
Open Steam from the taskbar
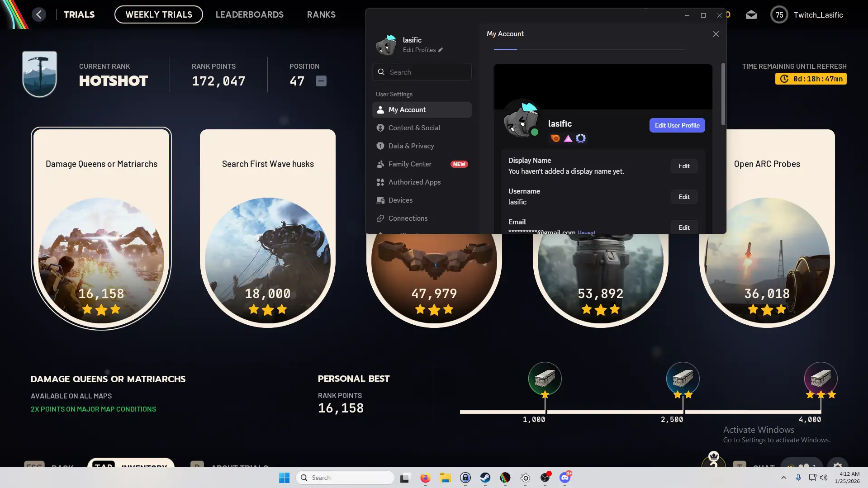[485, 478]
